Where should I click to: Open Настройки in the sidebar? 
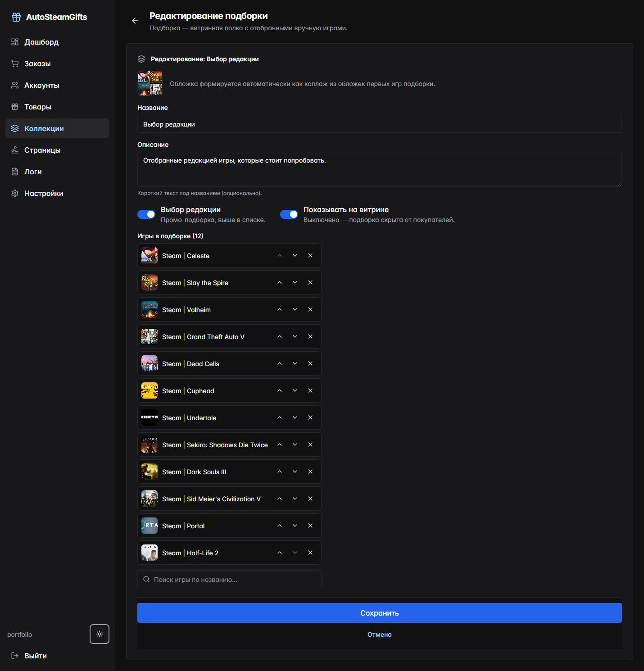[57, 193]
